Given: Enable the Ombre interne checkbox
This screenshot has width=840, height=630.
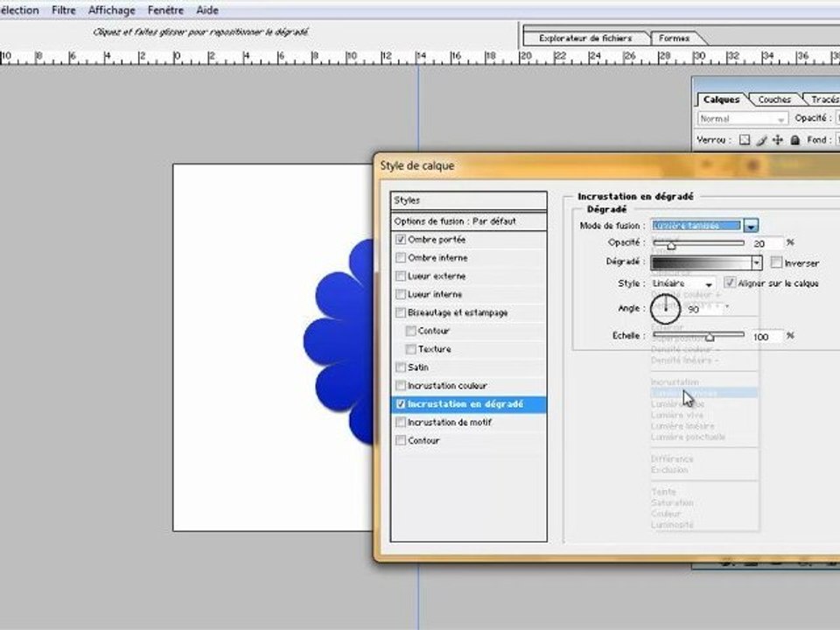Looking at the screenshot, I should pos(401,257).
